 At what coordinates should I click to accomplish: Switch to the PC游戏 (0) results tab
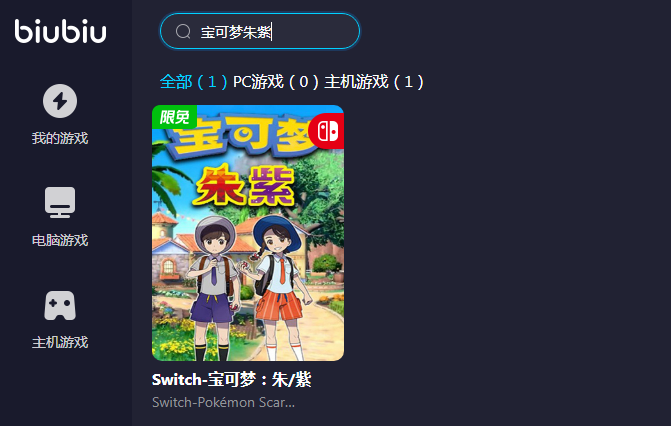pos(276,81)
